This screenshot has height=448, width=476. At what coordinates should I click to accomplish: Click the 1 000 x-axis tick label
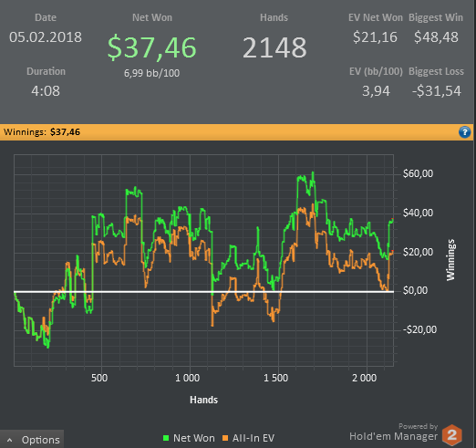[x=187, y=378]
